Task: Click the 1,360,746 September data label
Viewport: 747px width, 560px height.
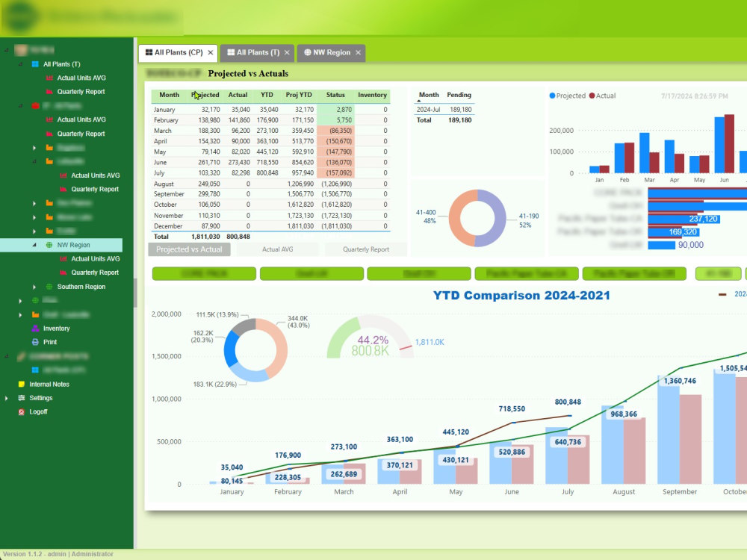Action: (x=680, y=381)
